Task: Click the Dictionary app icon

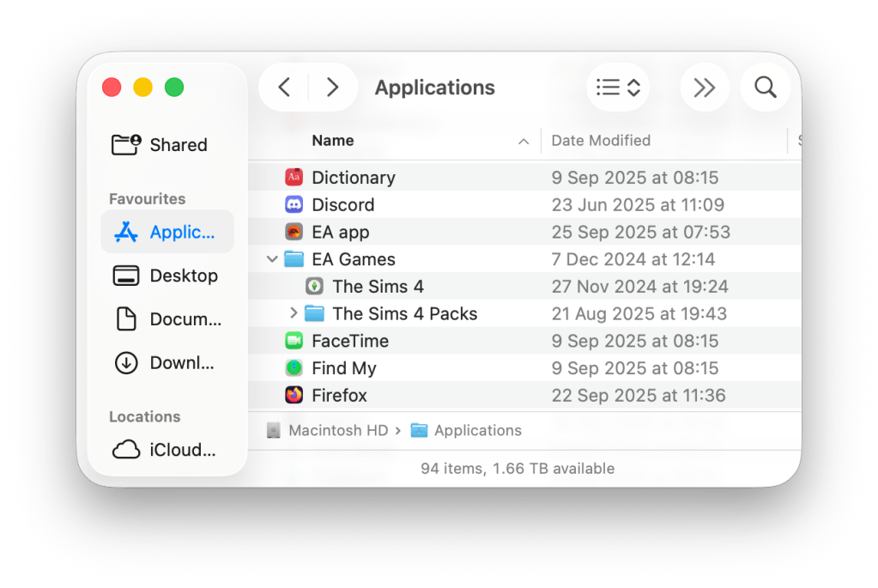Action: (294, 178)
